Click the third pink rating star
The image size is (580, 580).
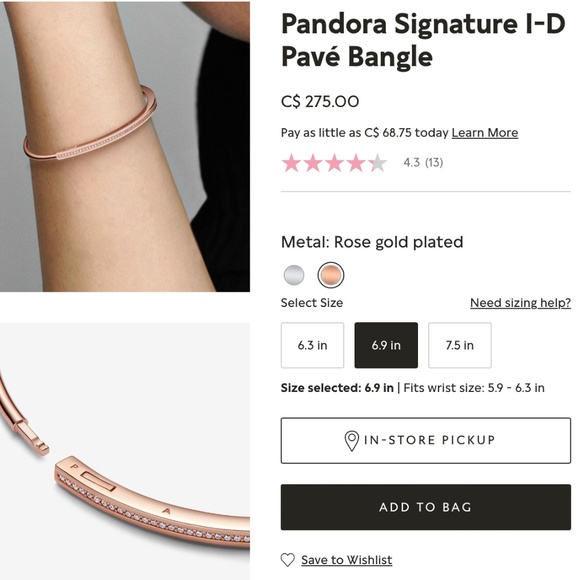pos(334,163)
